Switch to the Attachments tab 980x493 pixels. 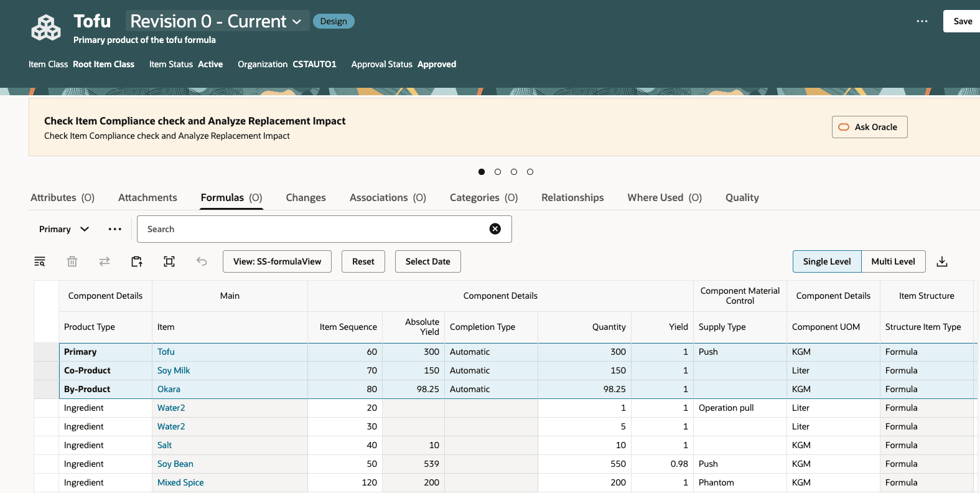pos(147,197)
